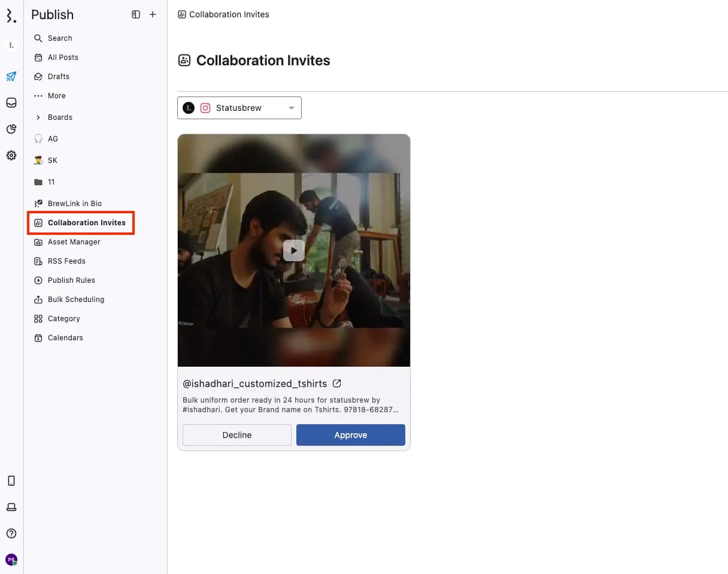Click the mobile device icon in rail
Screen dimensions: 728x574
click(11, 481)
